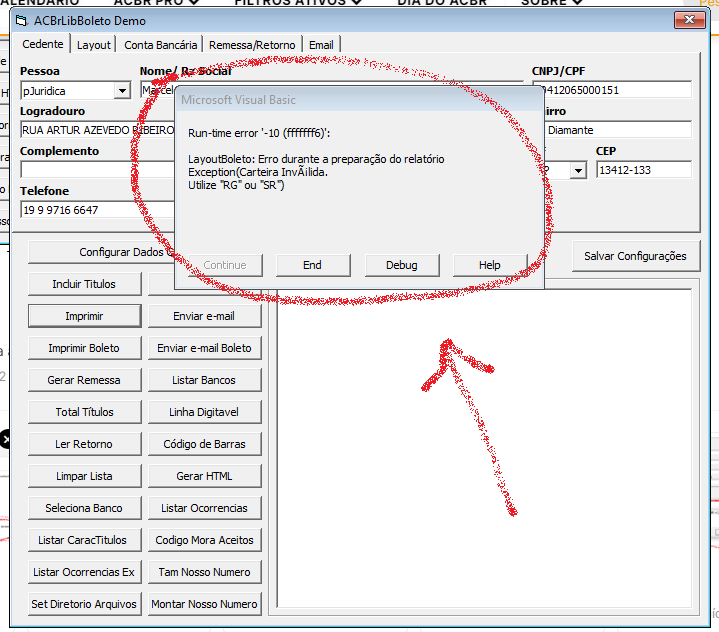Close the ACBrLibBoleto Demo window
This screenshot has height=632, width=719.
tap(689, 20)
